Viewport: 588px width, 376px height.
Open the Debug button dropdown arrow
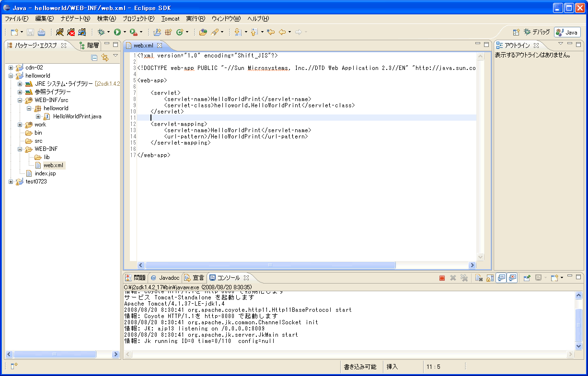click(x=109, y=32)
